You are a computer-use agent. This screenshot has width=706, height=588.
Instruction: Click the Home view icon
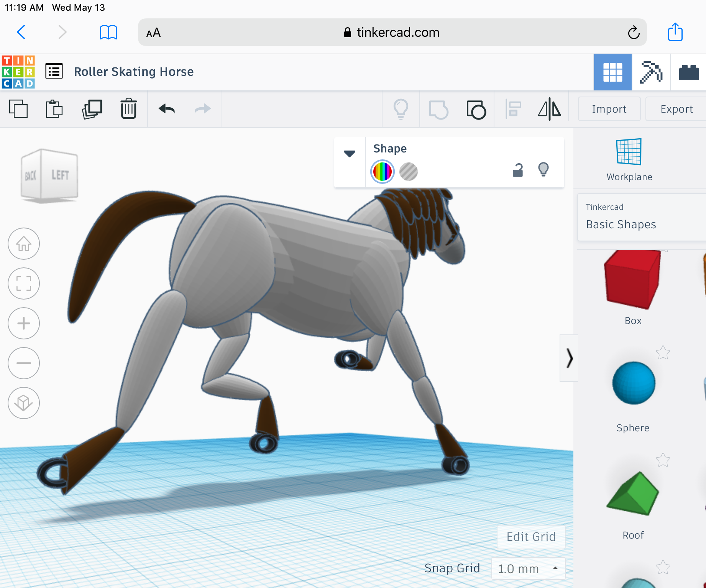[x=24, y=244]
